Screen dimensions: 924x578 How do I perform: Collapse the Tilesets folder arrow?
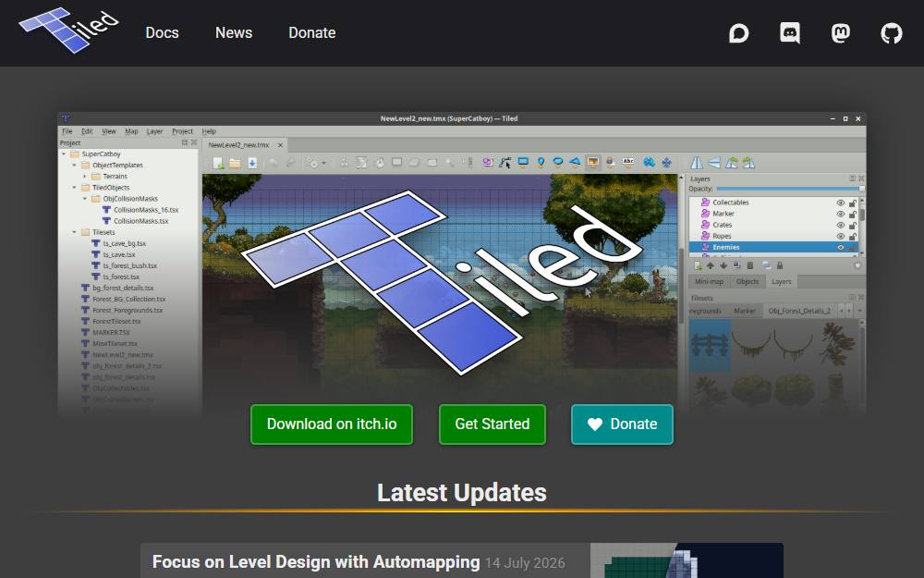[x=74, y=232]
